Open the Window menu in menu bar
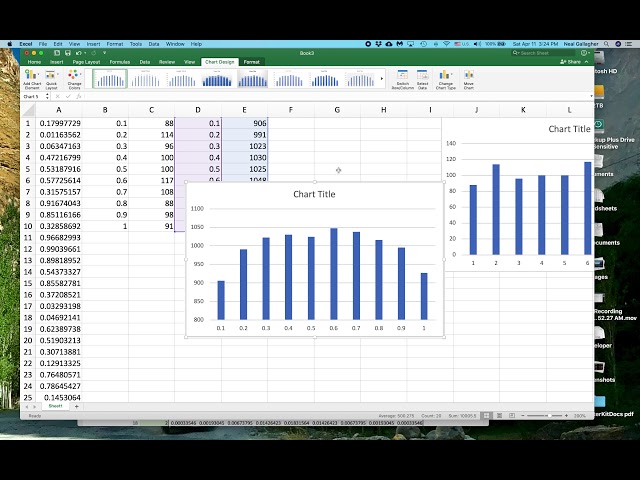The height and width of the screenshot is (480, 640). pyautogui.click(x=175, y=44)
